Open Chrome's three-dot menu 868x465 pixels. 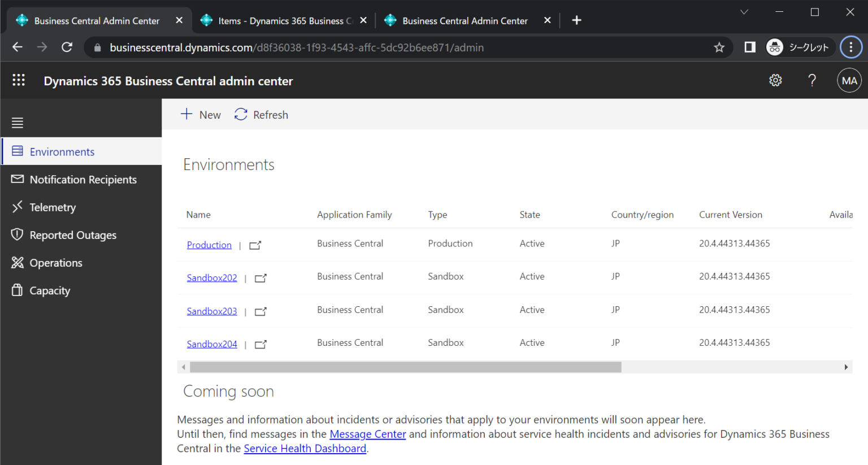(850, 47)
